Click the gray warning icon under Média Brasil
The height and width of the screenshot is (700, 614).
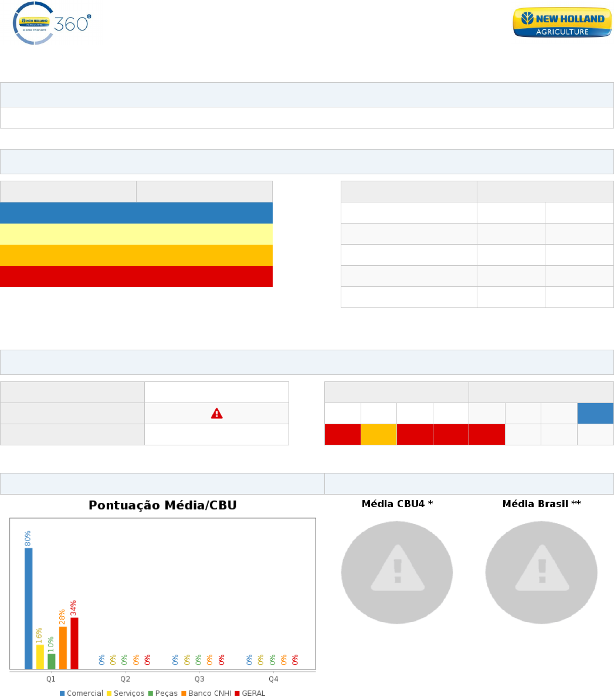(541, 572)
